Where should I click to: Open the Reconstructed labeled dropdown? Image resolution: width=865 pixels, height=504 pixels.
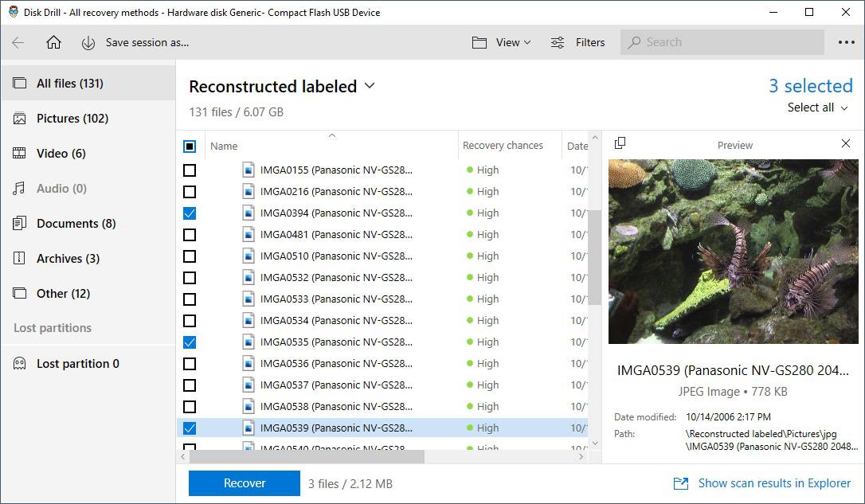pyautogui.click(x=369, y=86)
